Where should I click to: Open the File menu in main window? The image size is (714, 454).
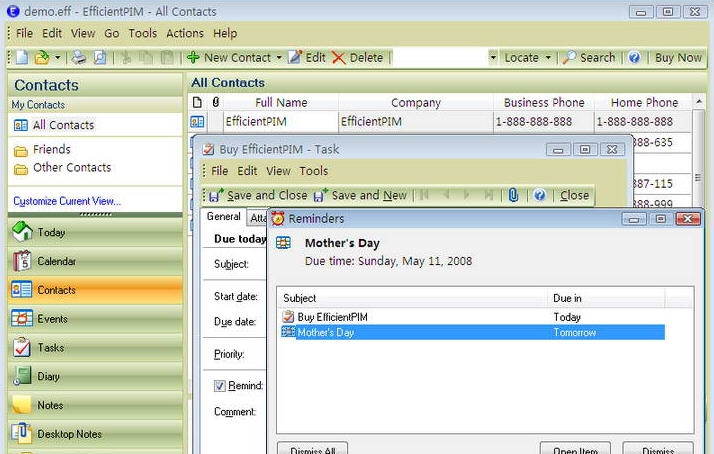pyautogui.click(x=24, y=33)
